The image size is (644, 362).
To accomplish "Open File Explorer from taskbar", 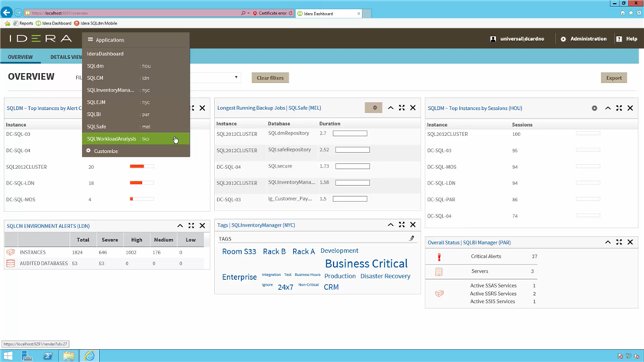I will [x=68, y=356].
